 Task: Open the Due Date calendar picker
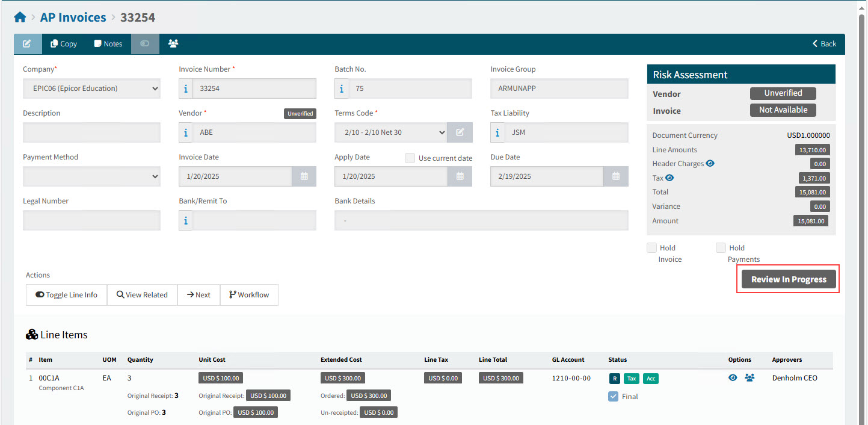pyautogui.click(x=615, y=176)
